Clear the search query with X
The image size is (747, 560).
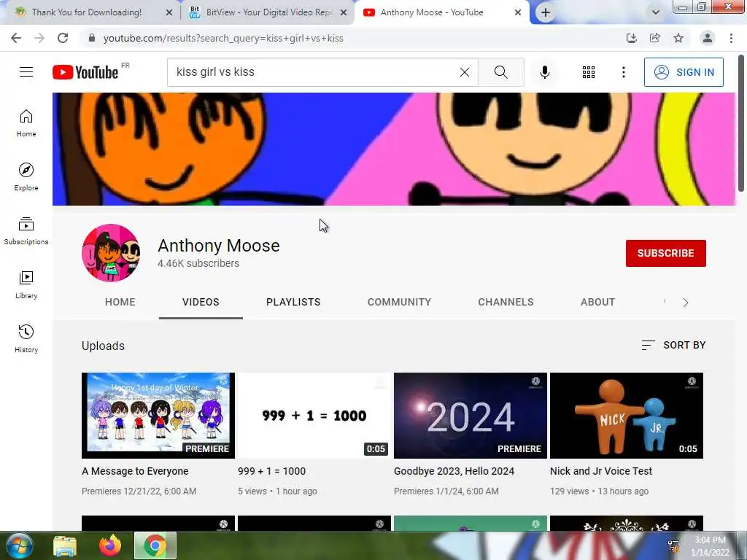pos(465,72)
